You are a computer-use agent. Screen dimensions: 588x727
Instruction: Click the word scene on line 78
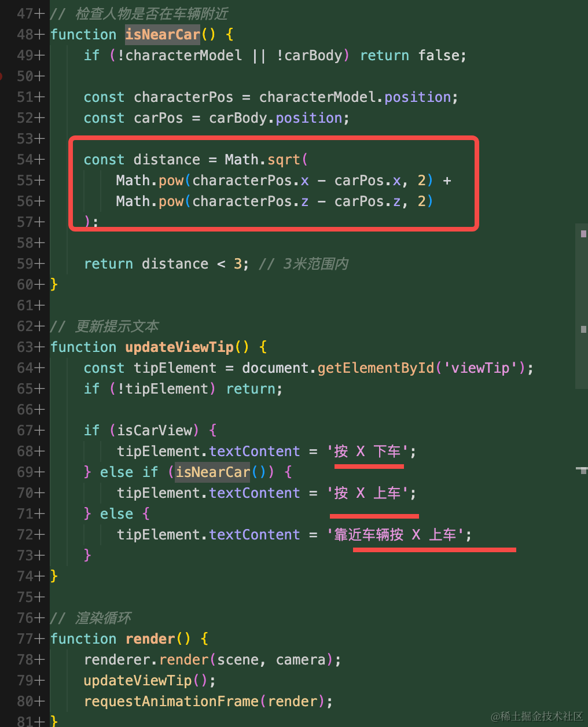tap(238, 660)
